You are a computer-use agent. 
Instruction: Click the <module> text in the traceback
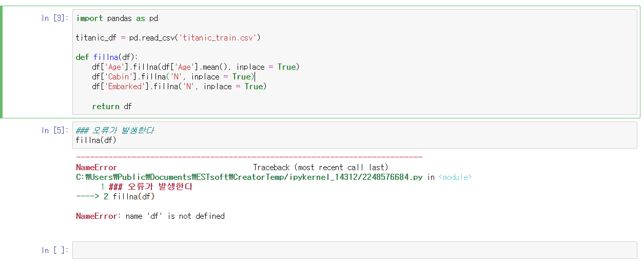click(455, 177)
